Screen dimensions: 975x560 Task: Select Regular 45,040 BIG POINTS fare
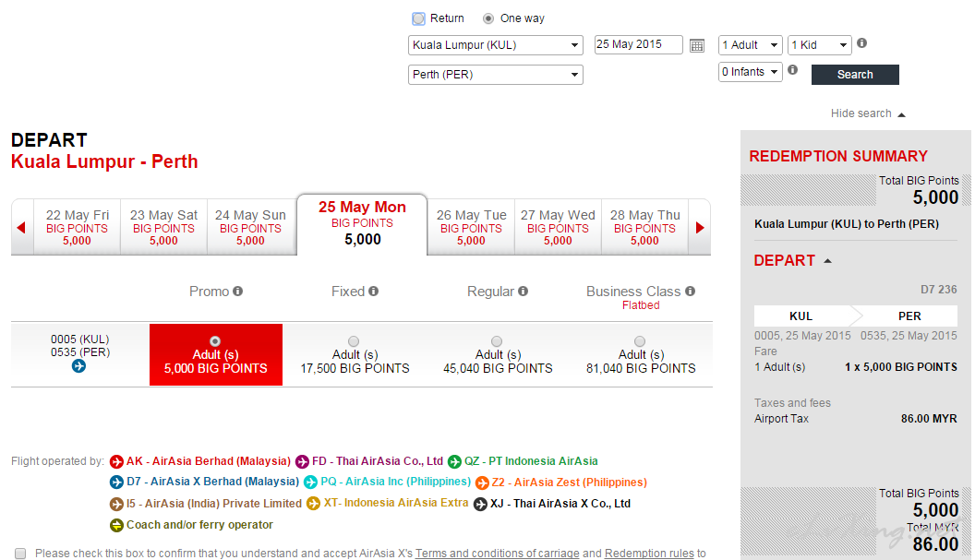click(x=496, y=341)
